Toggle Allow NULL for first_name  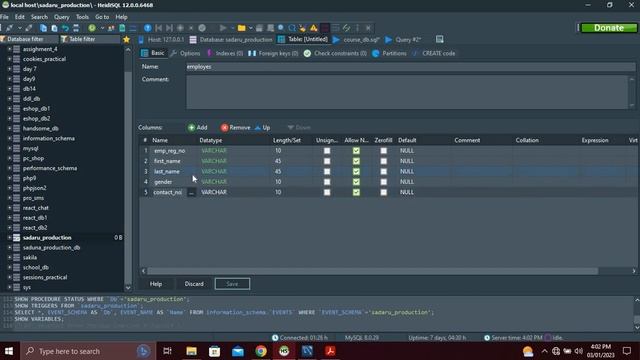click(356, 161)
